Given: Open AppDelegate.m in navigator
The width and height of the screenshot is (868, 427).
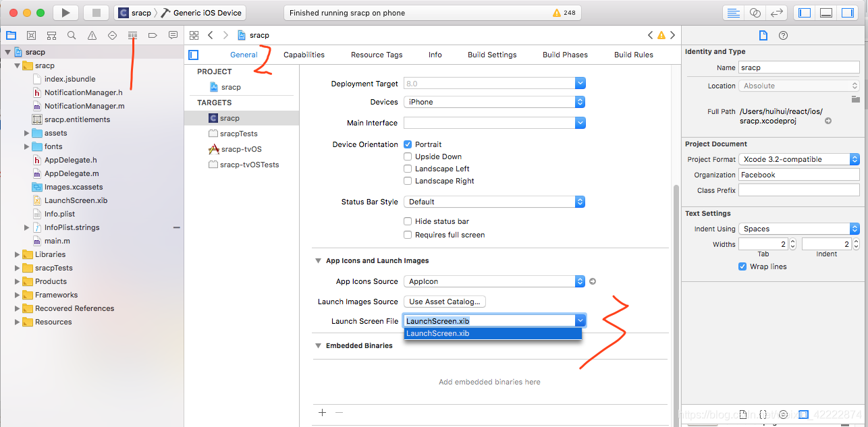Looking at the screenshot, I should click(72, 173).
